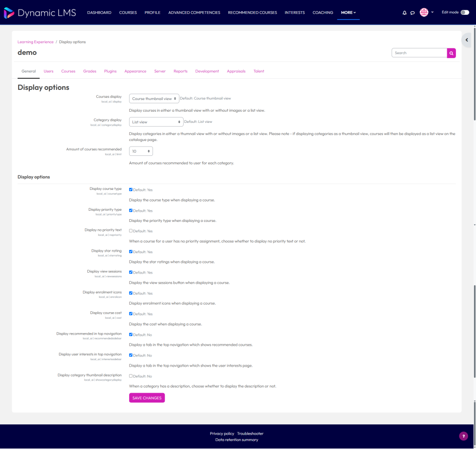
Task: Switch to the Appearance tab
Action: coord(135,71)
